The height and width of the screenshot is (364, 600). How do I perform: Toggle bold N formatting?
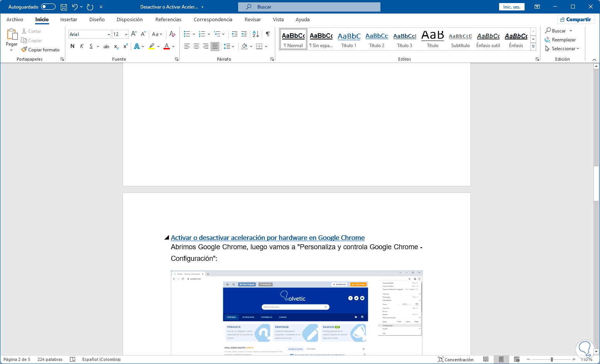coord(72,46)
